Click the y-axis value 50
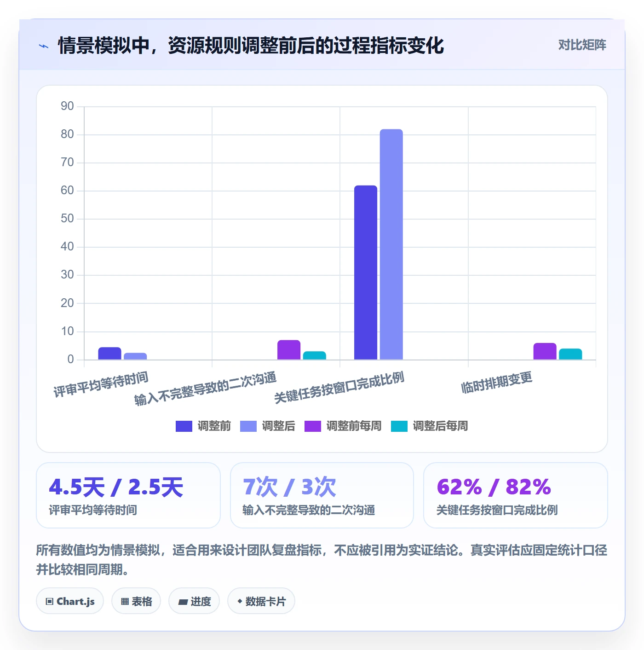The image size is (644, 650). [67, 219]
